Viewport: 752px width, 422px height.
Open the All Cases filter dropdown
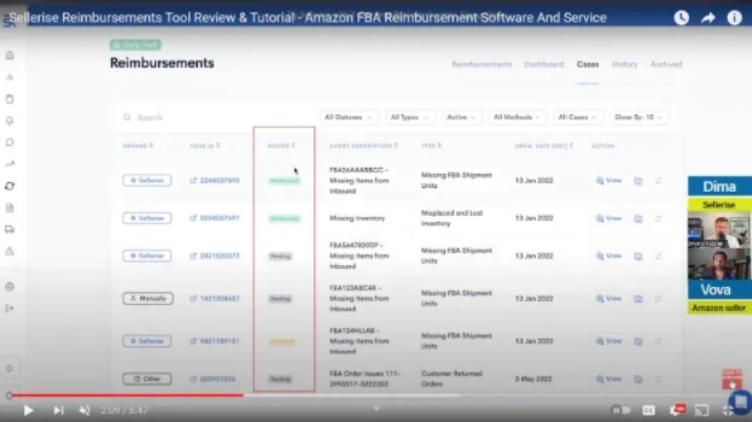pos(577,117)
